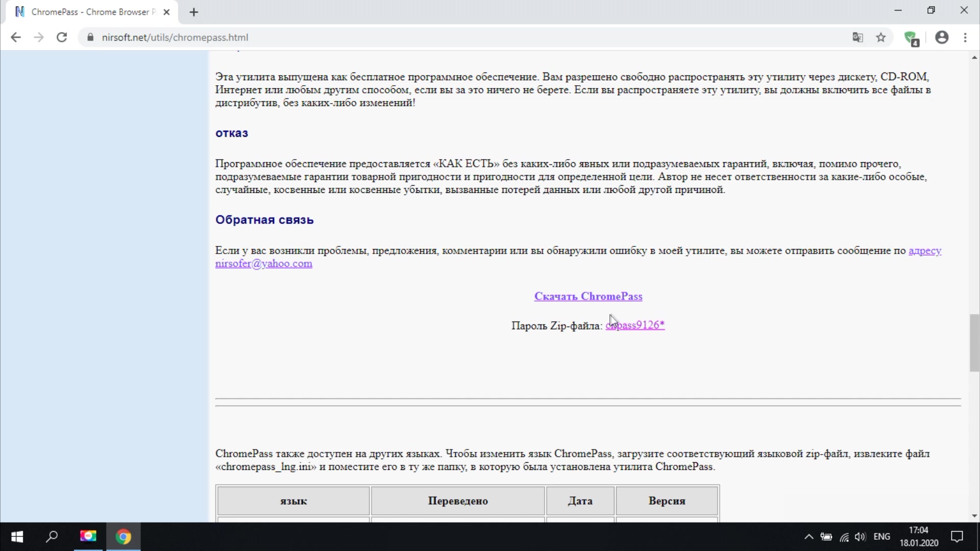Go forward in browser history
The height and width of the screenshot is (551, 980).
click(x=39, y=37)
